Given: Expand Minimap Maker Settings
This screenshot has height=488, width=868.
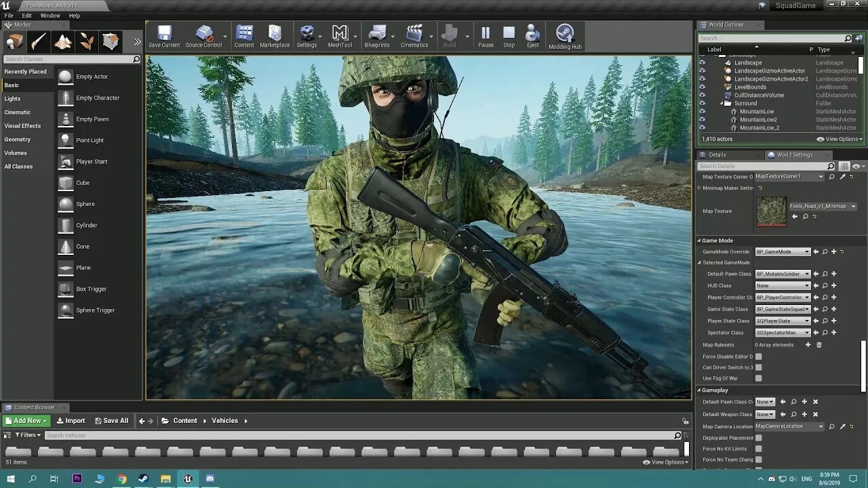Looking at the screenshot, I should [699, 188].
